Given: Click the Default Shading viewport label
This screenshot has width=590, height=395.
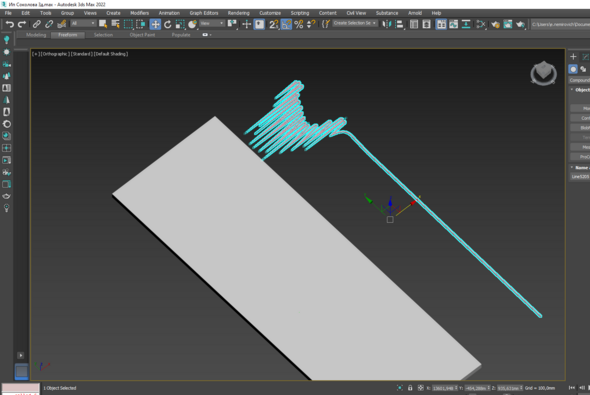Looking at the screenshot, I should tap(111, 54).
